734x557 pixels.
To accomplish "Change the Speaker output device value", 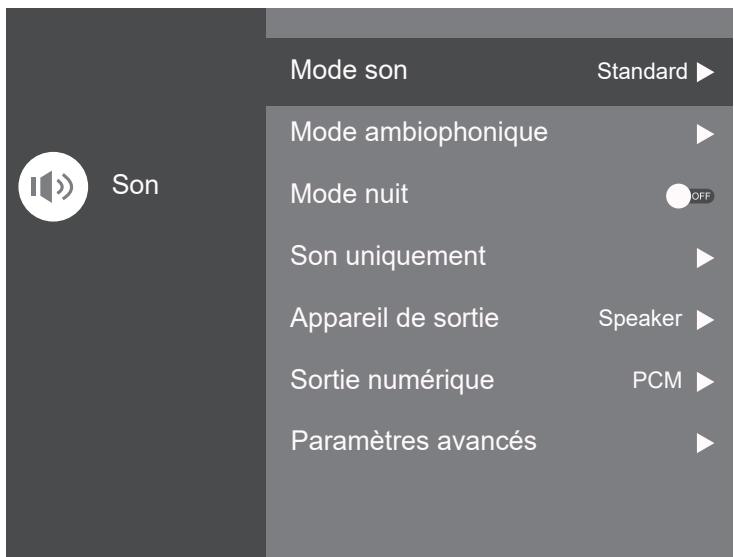I will (x=640, y=319).
